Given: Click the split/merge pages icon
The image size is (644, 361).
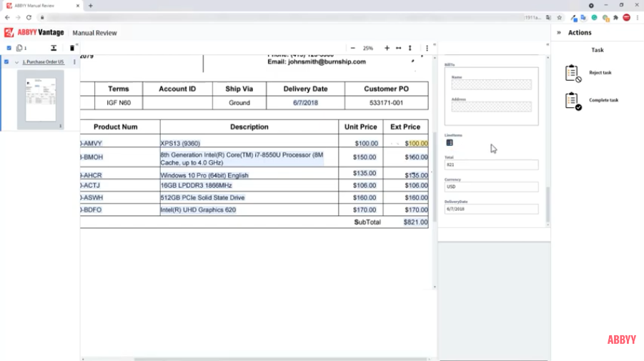Looking at the screenshot, I should [54, 48].
